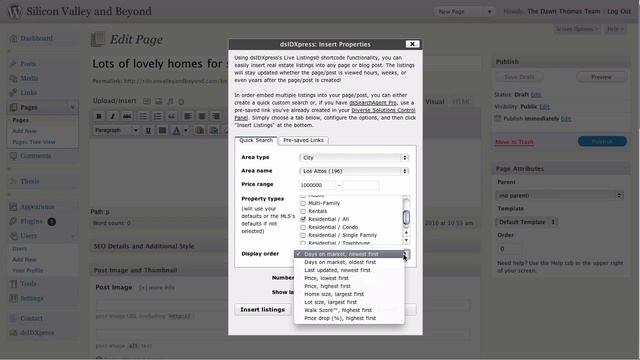This screenshot has height=360, width=640.
Task: Switch to Pre-saved Links tab
Action: [303, 140]
